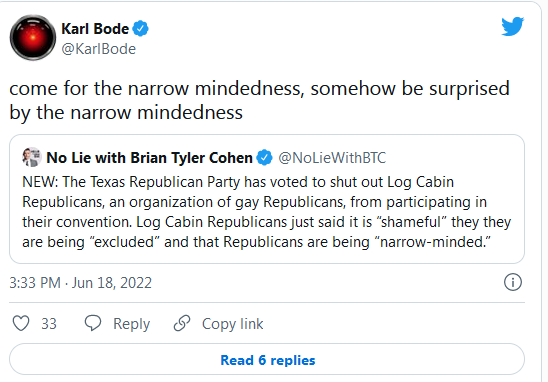Open Brian Tyler Cohen's small avatar

(x=32, y=157)
